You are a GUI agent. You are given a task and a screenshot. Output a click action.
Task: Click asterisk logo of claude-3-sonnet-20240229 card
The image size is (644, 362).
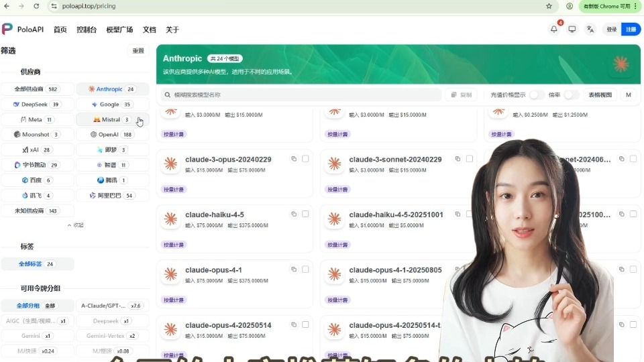(x=334, y=164)
